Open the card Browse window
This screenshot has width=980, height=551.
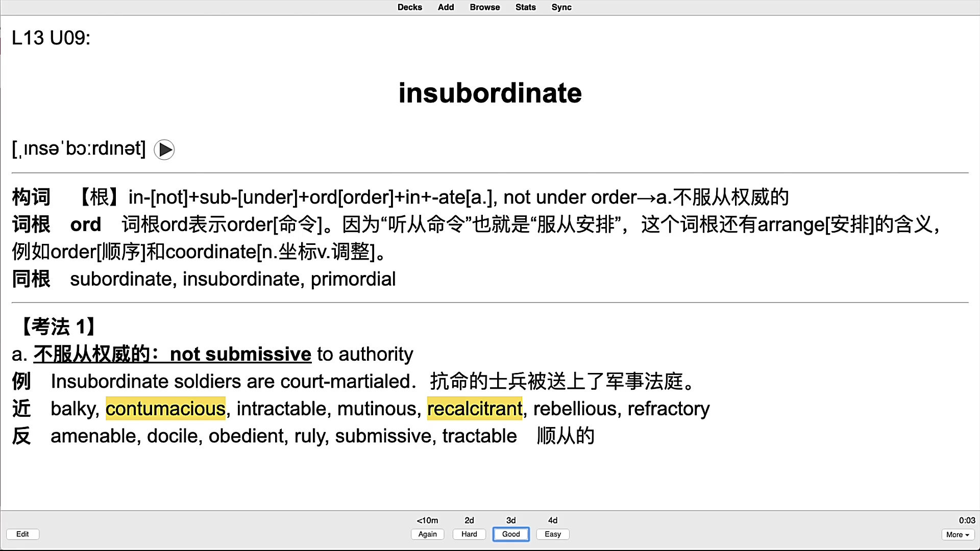(x=484, y=7)
